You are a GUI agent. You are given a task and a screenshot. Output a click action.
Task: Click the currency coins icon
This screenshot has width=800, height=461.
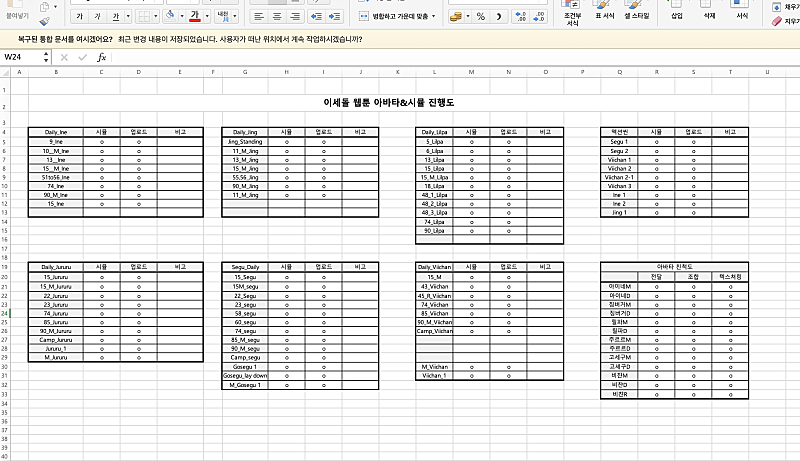pos(456,16)
